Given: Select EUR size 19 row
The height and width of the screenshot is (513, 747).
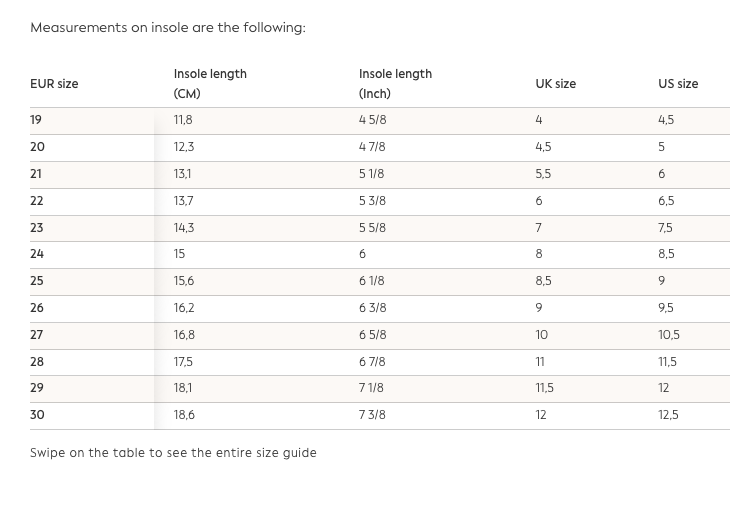Looking at the screenshot, I should pyautogui.click(x=36, y=120).
